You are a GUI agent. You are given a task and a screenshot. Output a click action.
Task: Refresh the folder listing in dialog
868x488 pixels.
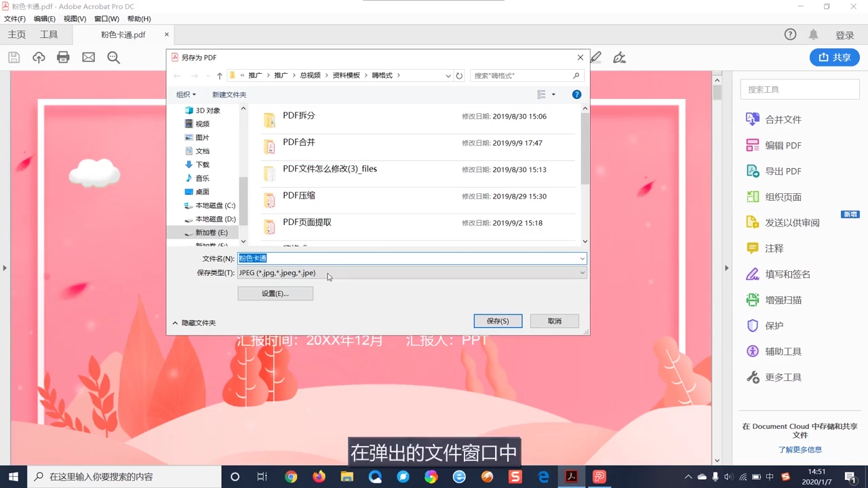pos(459,75)
